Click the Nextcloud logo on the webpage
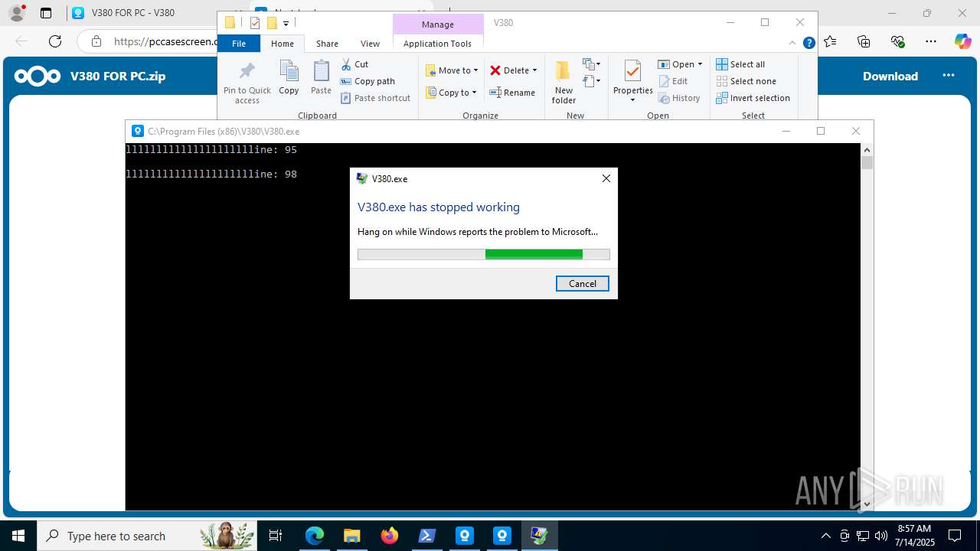Viewport: 980px width, 551px height. [x=37, y=76]
